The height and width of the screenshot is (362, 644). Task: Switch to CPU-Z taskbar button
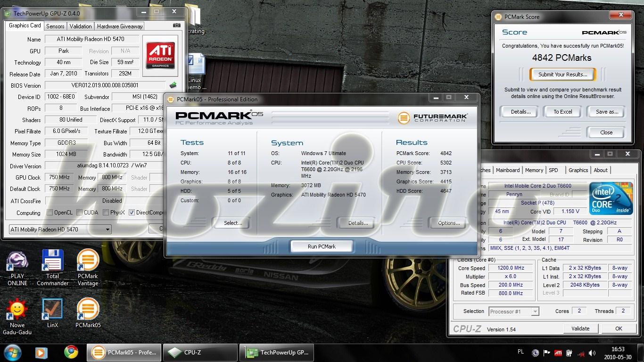[200, 353]
